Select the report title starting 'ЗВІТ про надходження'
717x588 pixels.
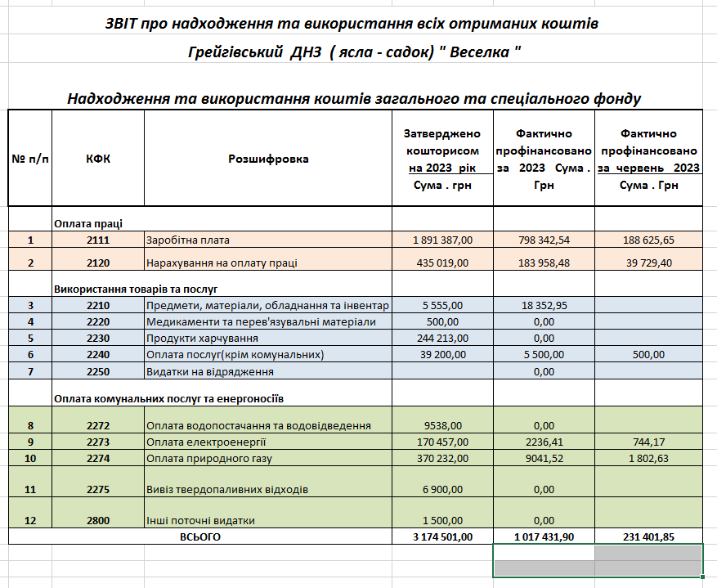pyautogui.click(x=352, y=24)
